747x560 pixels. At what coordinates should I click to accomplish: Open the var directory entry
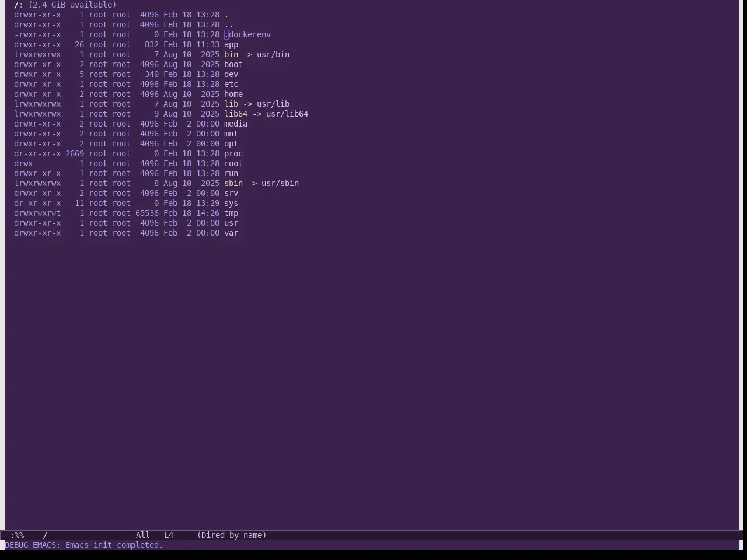click(x=231, y=233)
